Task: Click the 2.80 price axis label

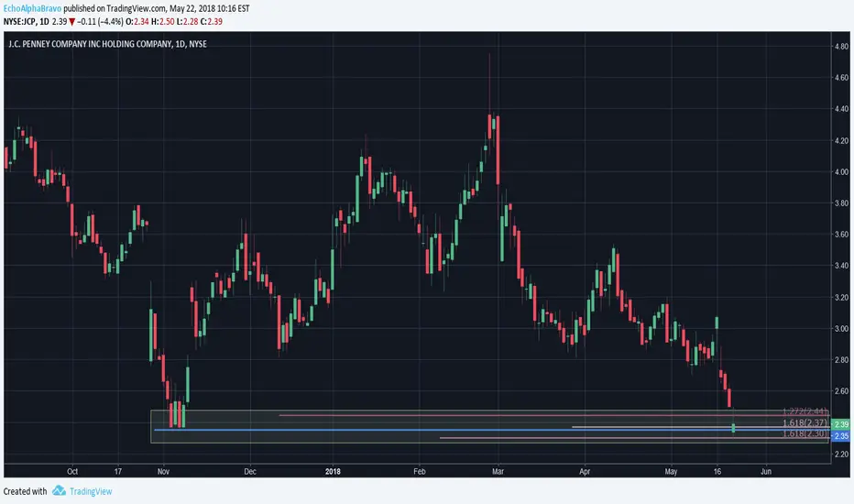Action: [841, 359]
